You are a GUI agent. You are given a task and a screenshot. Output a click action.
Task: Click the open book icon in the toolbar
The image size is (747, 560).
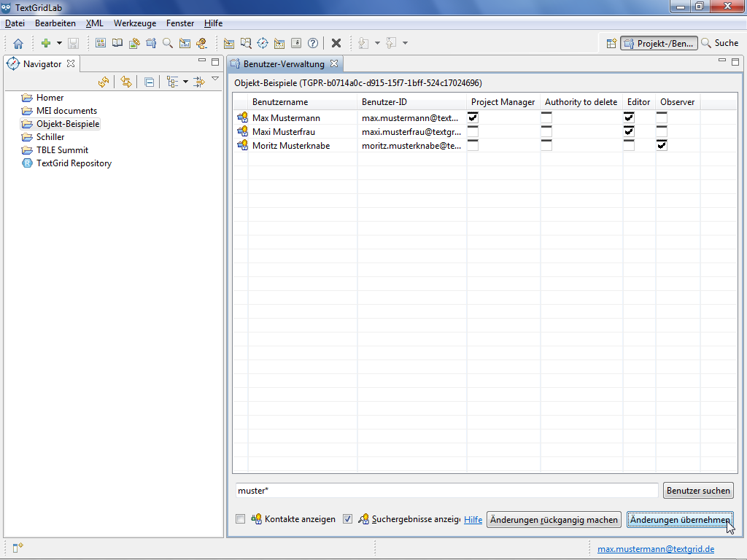coord(117,43)
